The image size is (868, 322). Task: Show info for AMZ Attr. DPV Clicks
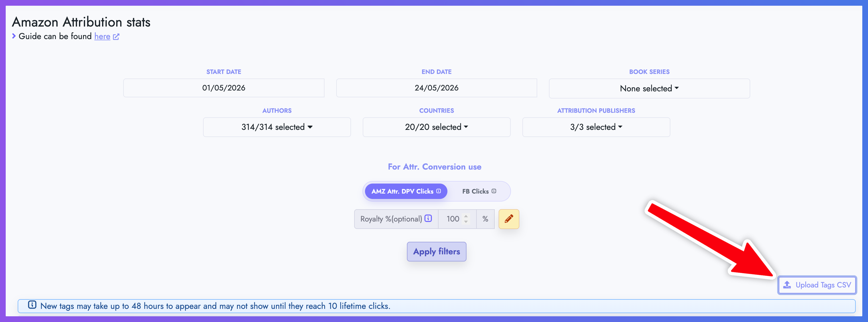[438, 191]
